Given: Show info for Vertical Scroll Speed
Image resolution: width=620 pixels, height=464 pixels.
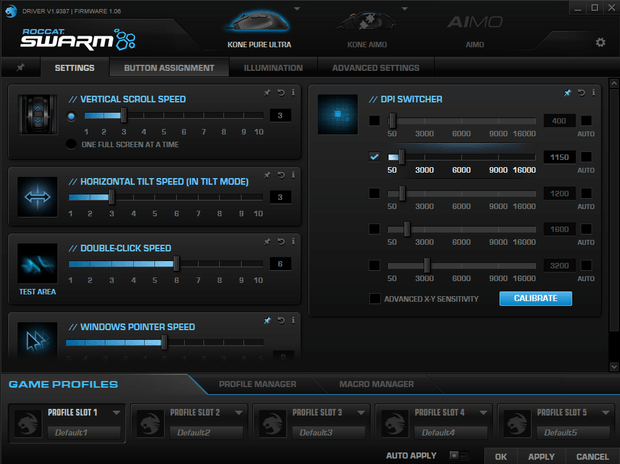Looking at the screenshot, I should (293, 93).
